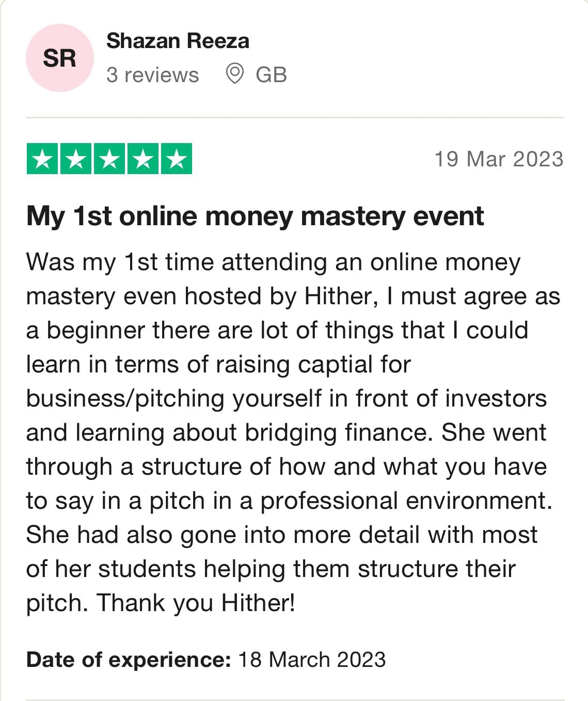Click the 'Date of experience:' label
The image size is (588, 701).
point(129,660)
